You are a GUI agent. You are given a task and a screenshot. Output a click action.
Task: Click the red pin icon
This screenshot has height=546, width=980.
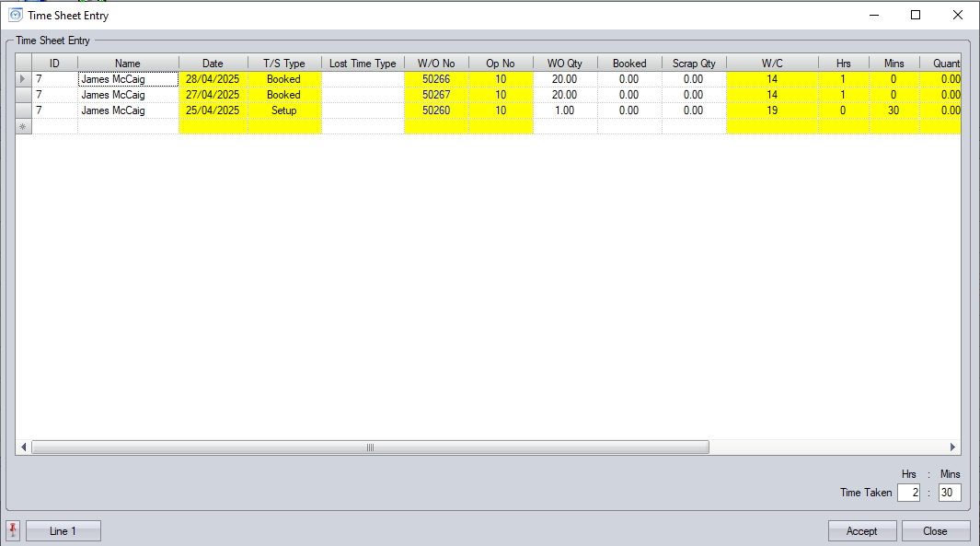tap(13, 530)
